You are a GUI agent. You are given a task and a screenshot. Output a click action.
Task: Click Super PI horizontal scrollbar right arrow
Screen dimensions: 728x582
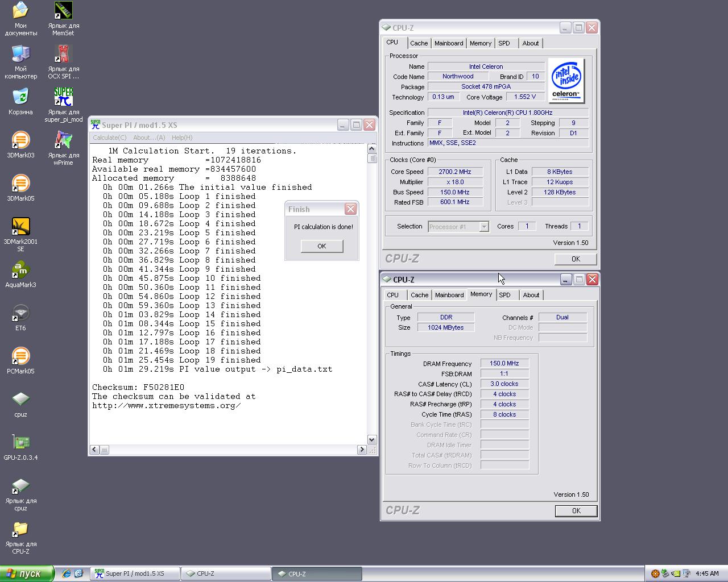(x=362, y=450)
